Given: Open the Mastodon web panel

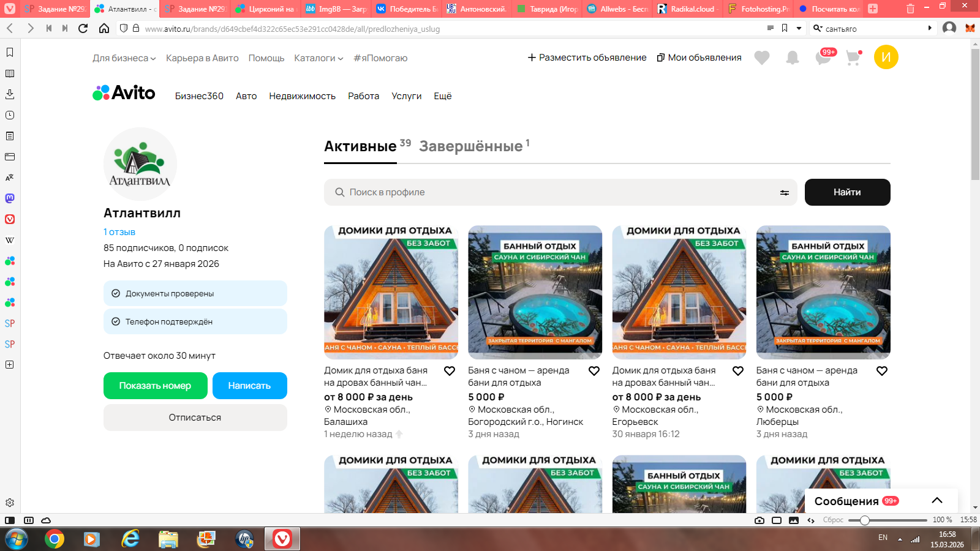Looking at the screenshot, I should click(x=10, y=198).
